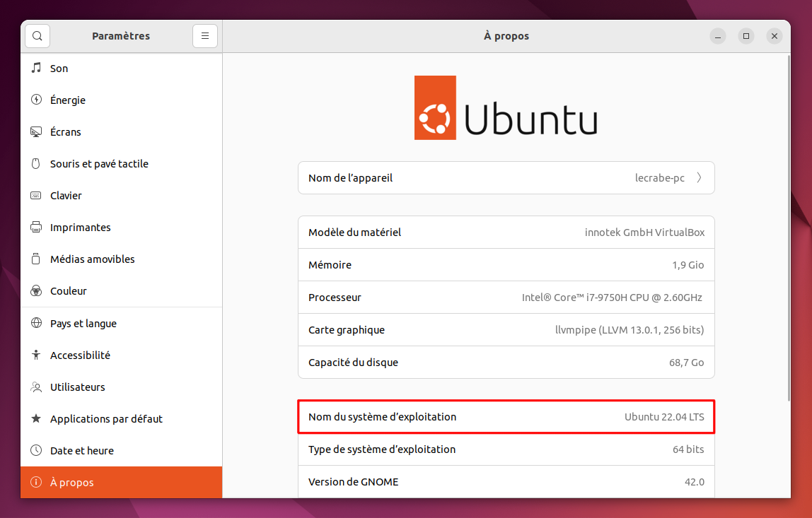Image resolution: width=812 pixels, height=518 pixels.
Task: Open Clavier settings
Action: tap(121, 196)
